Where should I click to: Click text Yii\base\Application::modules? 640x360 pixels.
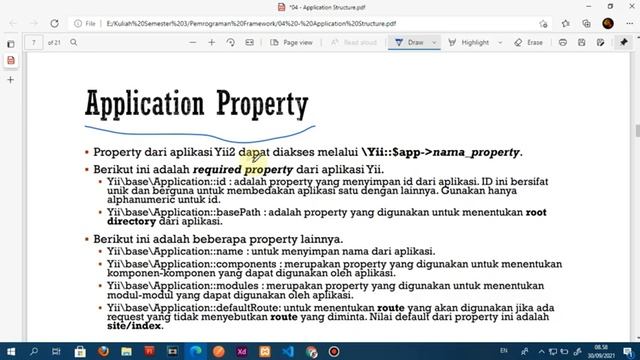click(183, 286)
